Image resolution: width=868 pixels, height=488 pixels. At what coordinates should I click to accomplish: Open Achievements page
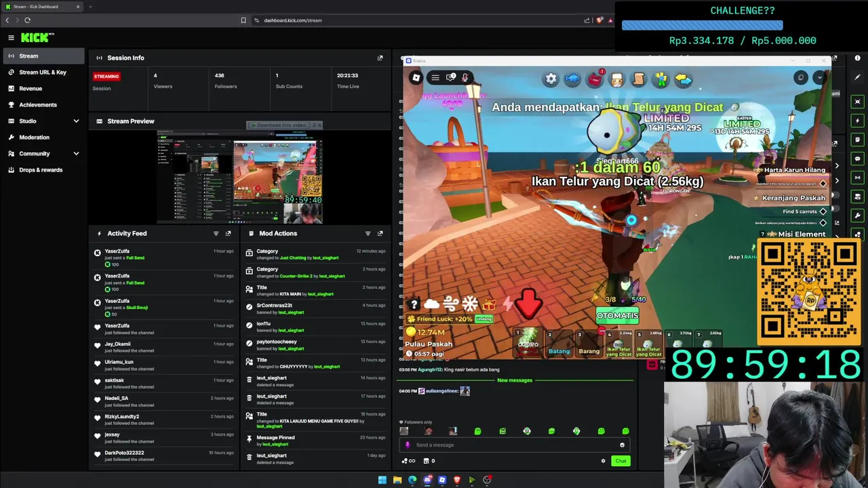44,105
